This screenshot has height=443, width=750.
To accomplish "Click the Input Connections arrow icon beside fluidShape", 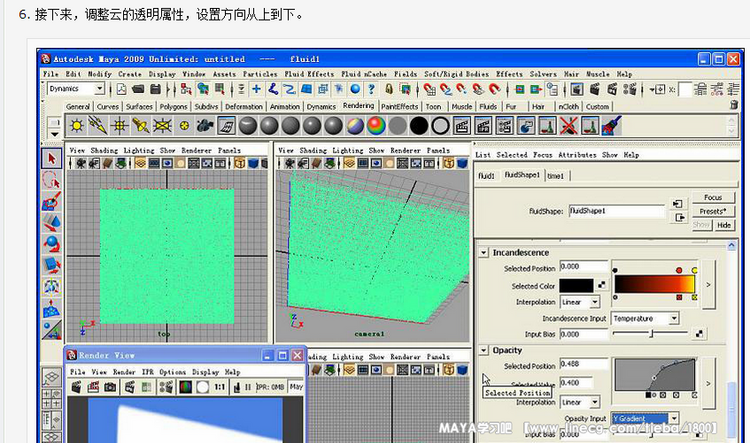I will coord(677,204).
